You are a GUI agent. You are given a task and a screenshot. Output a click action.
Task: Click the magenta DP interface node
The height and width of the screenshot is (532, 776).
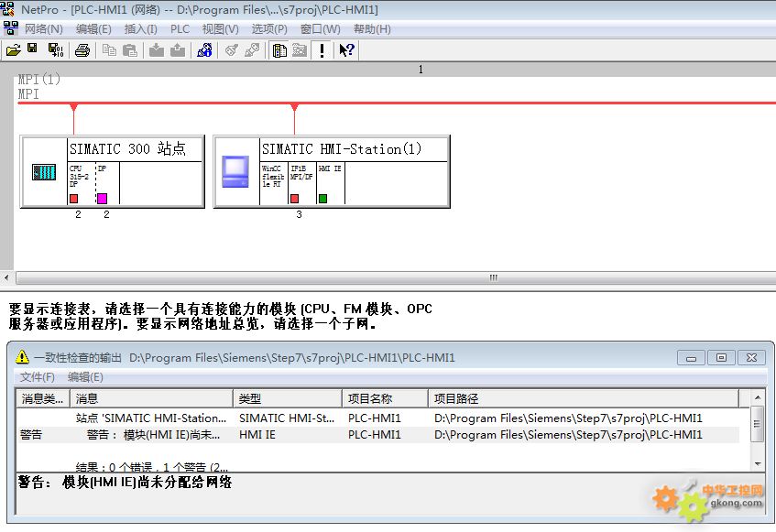tap(102, 199)
